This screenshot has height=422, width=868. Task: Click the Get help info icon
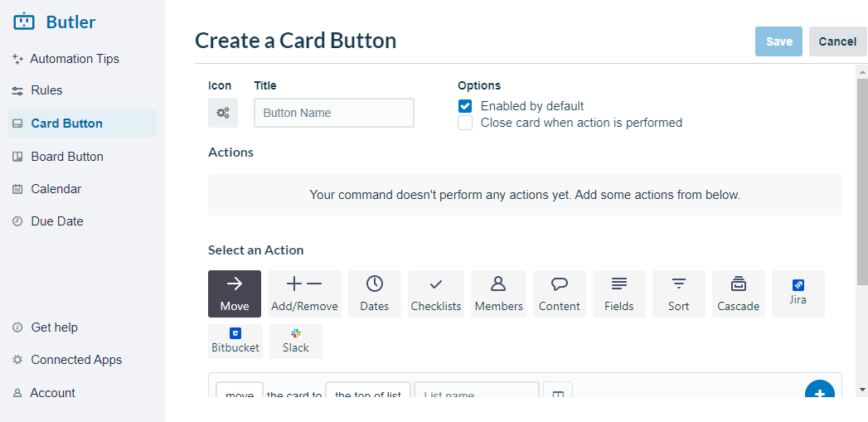pyautogui.click(x=17, y=327)
